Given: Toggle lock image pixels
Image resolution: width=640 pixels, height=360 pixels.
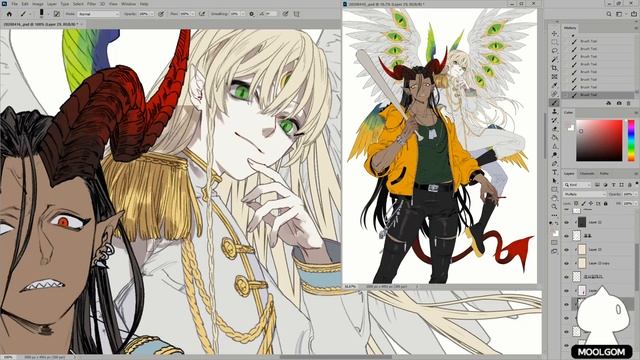Looking at the screenshot, I should (x=583, y=203).
